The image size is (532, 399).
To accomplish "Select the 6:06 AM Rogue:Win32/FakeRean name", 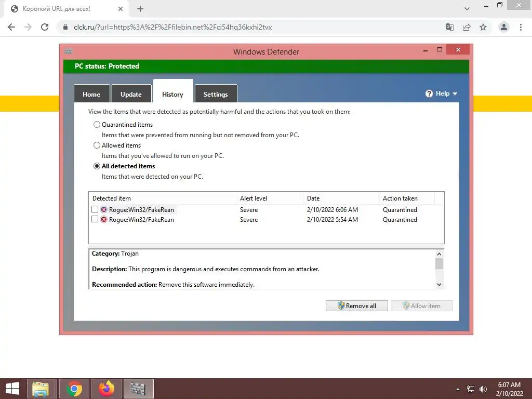I will pos(141,210).
